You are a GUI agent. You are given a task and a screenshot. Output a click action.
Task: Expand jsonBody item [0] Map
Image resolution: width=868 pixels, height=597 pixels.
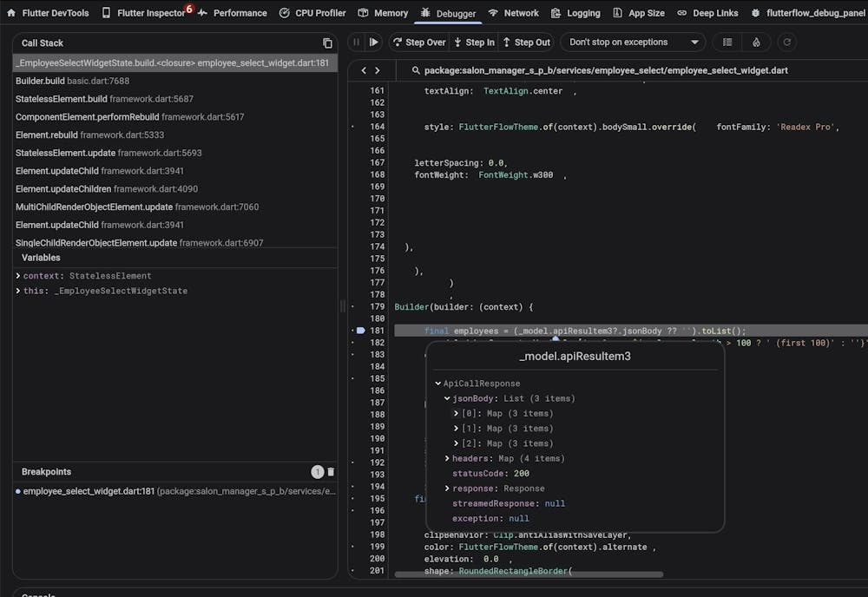click(457, 414)
